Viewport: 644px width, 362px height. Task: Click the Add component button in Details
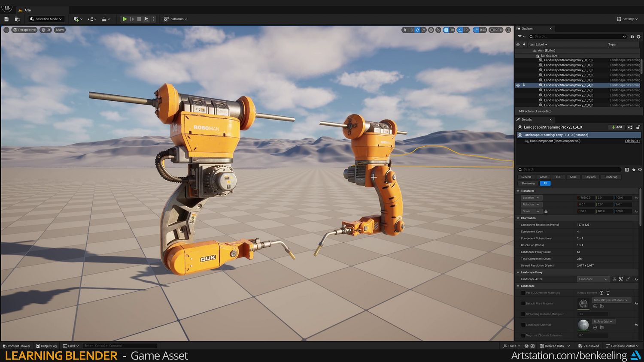tap(617, 127)
